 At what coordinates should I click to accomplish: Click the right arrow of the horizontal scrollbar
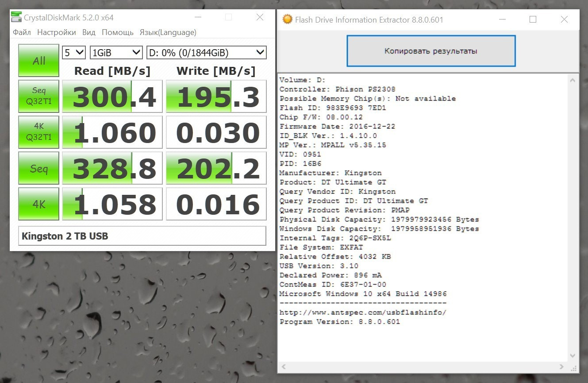pyautogui.click(x=562, y=367)
